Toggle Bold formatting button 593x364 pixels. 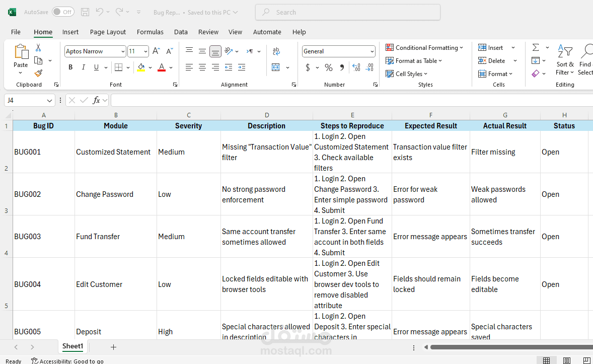pyautogui.click(x=70, y=67)
